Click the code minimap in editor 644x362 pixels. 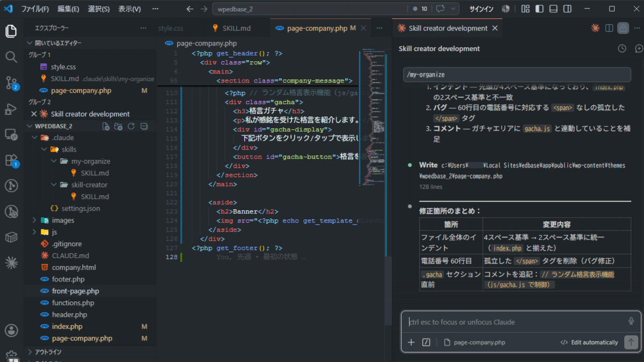pos(372,118)
